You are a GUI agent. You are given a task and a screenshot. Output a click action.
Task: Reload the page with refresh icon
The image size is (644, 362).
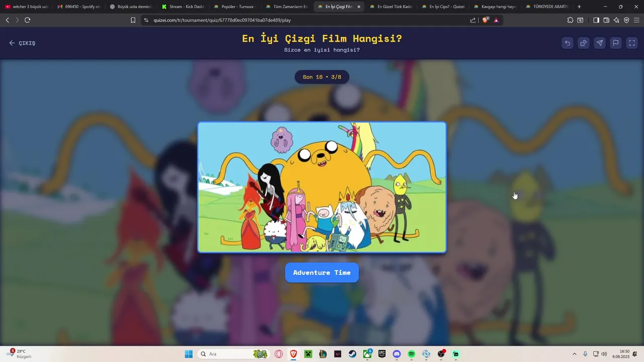click(x=27, y=20)
